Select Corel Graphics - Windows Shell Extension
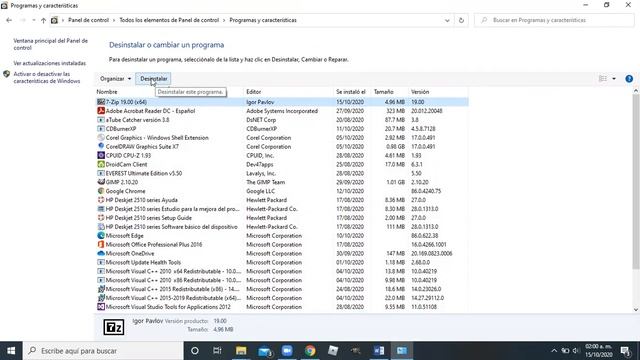Image resolution: width=640 pixels, height=360 pixels. point(282,138)
